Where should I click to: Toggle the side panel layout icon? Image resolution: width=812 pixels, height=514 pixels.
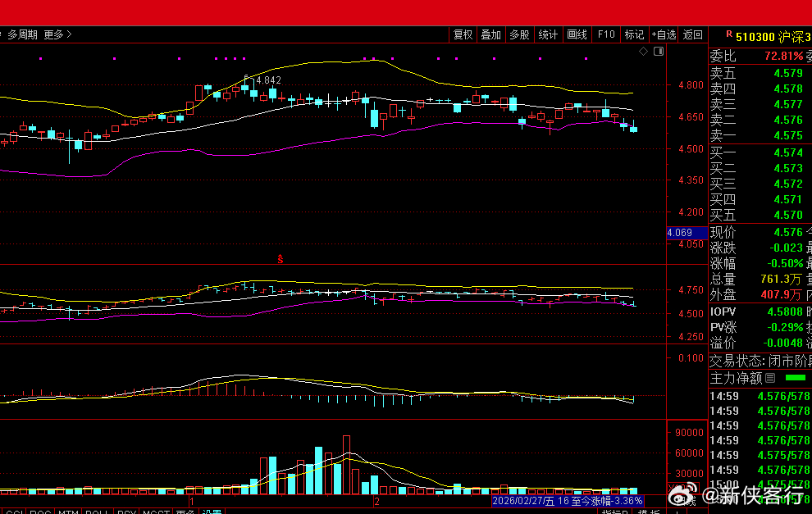[x=659, y=52]
